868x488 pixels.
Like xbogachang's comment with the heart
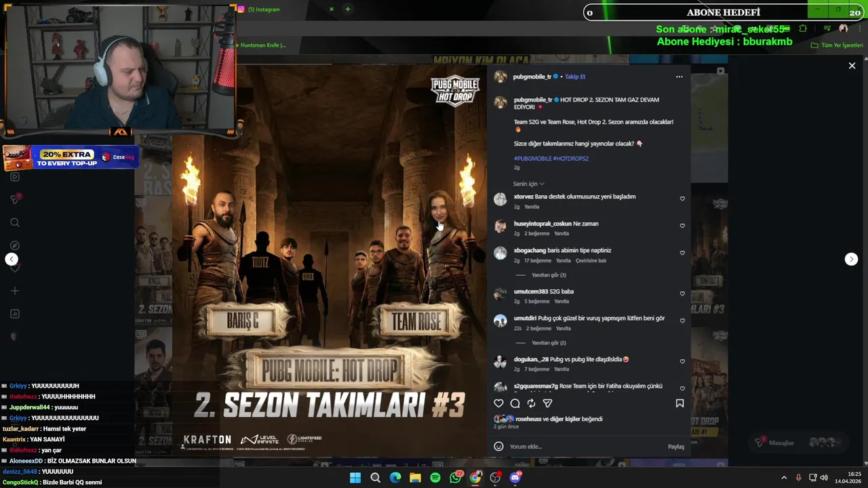[682, 253]
